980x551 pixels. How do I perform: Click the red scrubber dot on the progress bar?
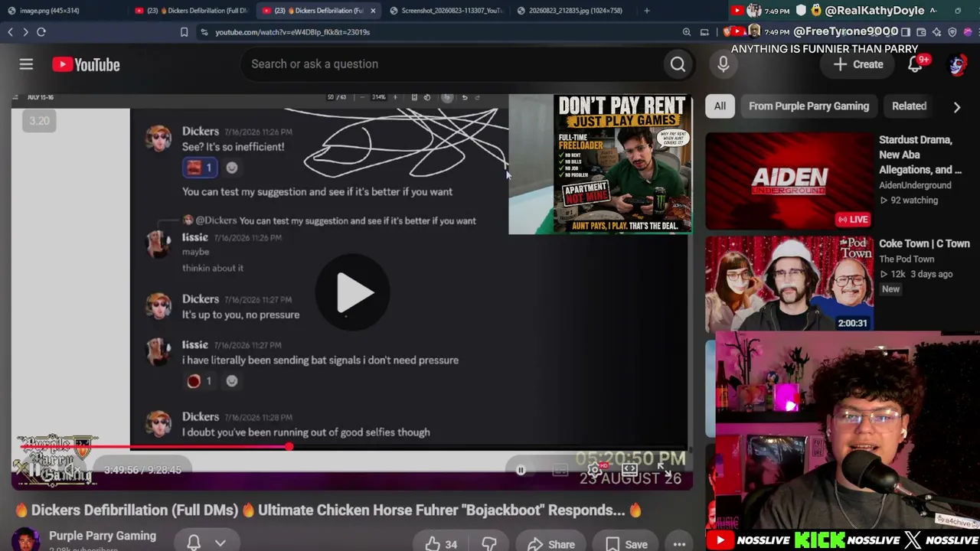pyautogui.click(x=289, y=446)
